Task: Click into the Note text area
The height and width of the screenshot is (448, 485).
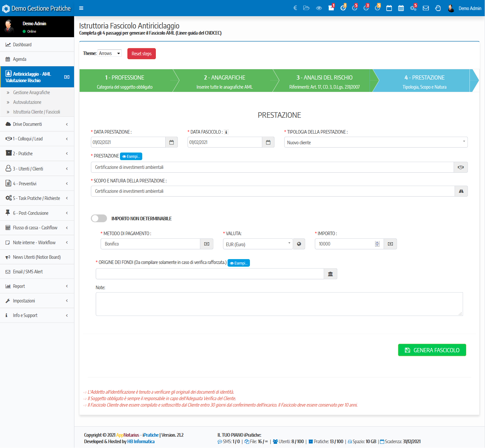Action: [279, 304]
